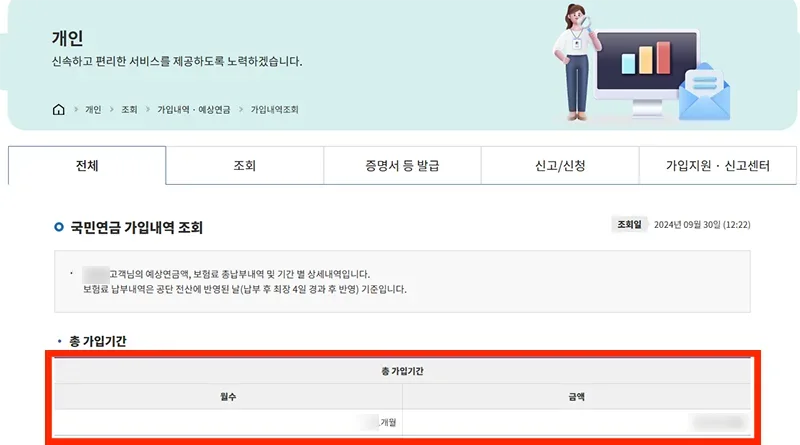Click the 조회일 label badge
The height and width of the screenshot is (445, 800).
tap(629, 225)
